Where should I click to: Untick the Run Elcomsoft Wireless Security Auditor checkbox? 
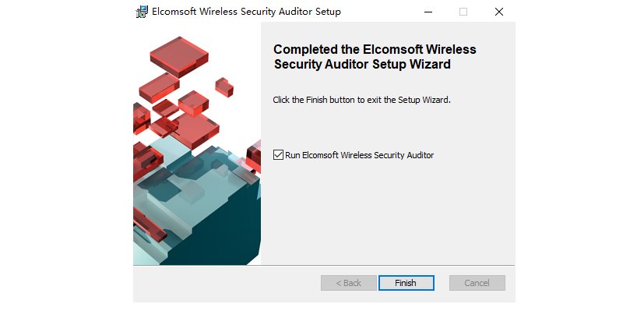point(278,155)
